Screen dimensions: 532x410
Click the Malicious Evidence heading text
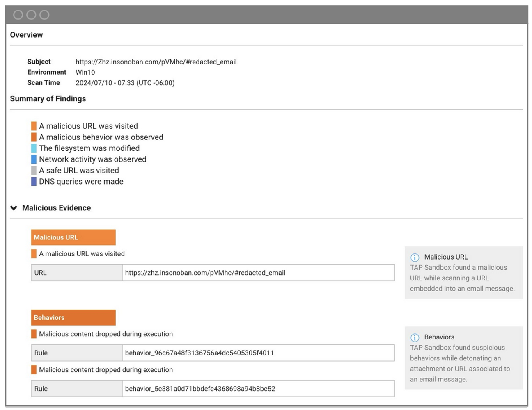click(57, 208)
